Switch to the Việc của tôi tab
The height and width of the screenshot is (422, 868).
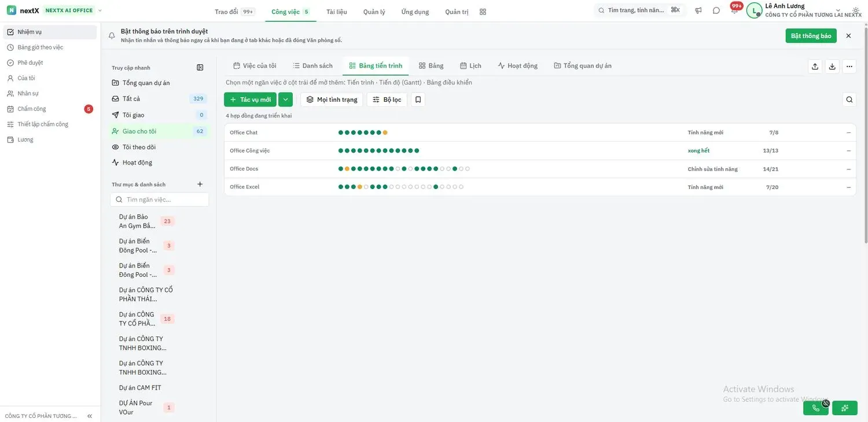(255, 66)
